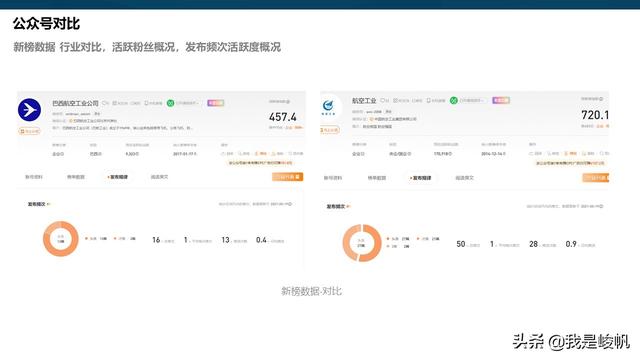Click orange-outlined tag under Embraer avatar

pos(29,131)
